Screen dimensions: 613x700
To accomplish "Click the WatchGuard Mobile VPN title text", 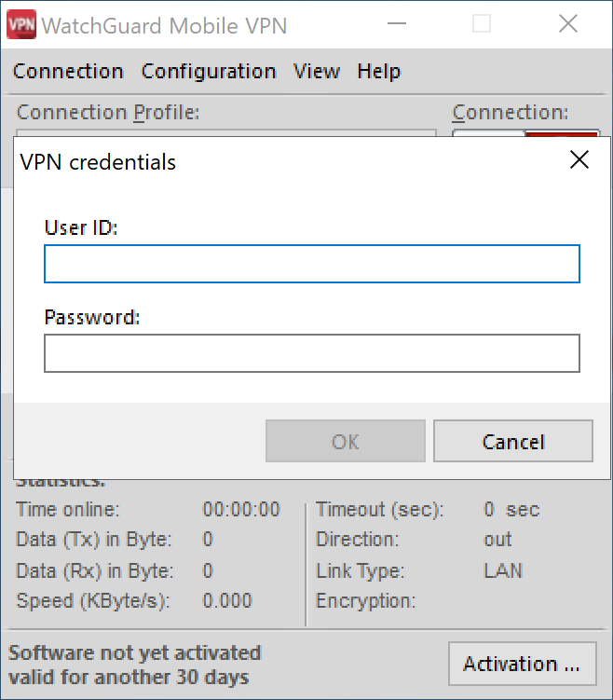I will click(165, 25).
